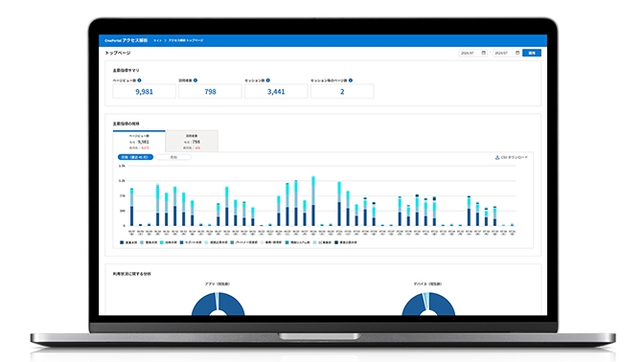Click the アプリ (閲覧数) donut chart
The height and width of the screenshot is (362, 644).
coord(218,305)
